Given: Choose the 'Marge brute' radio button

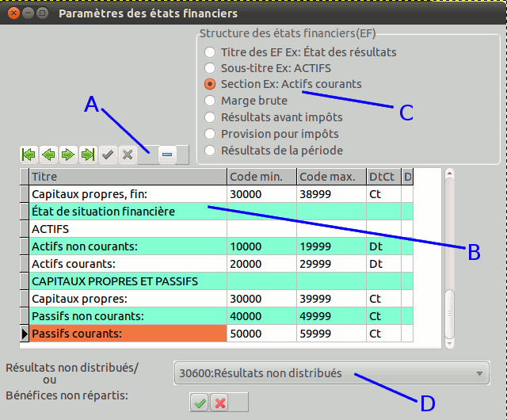Looking at the screenshot, I should [x=210, y=101].
